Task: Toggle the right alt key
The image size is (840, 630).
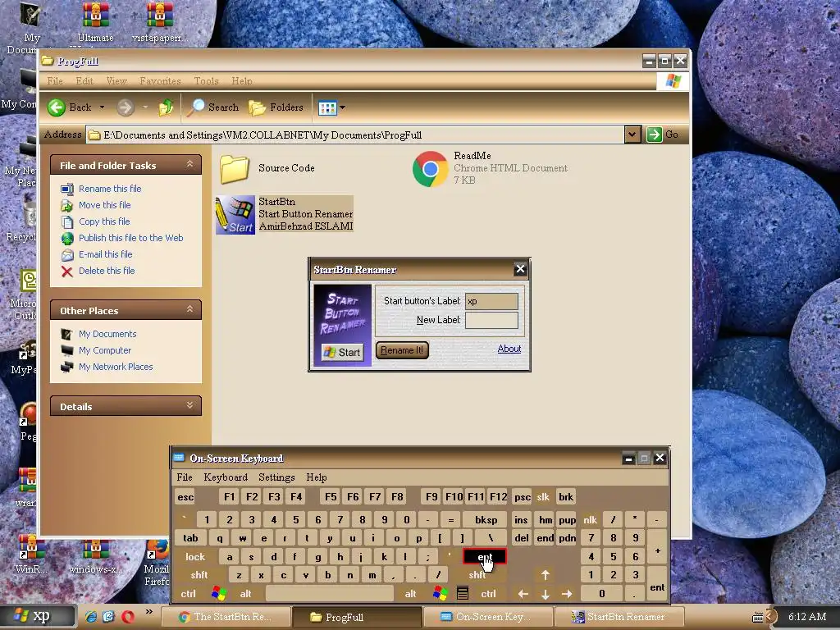Action: (x=410, y=594)
